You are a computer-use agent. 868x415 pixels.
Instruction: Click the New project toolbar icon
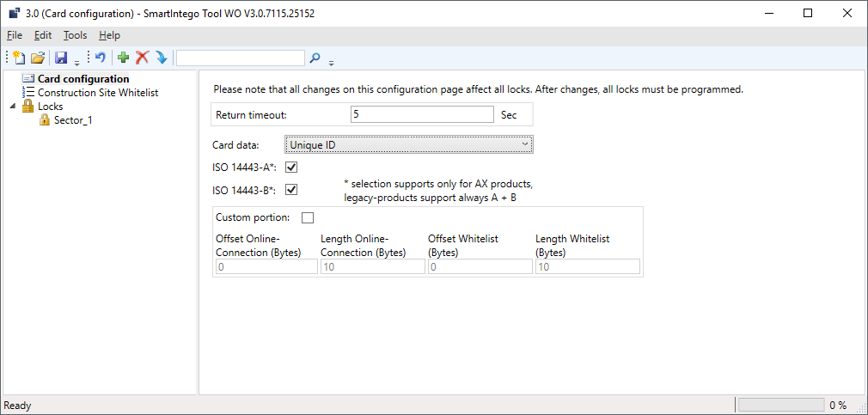20,58
